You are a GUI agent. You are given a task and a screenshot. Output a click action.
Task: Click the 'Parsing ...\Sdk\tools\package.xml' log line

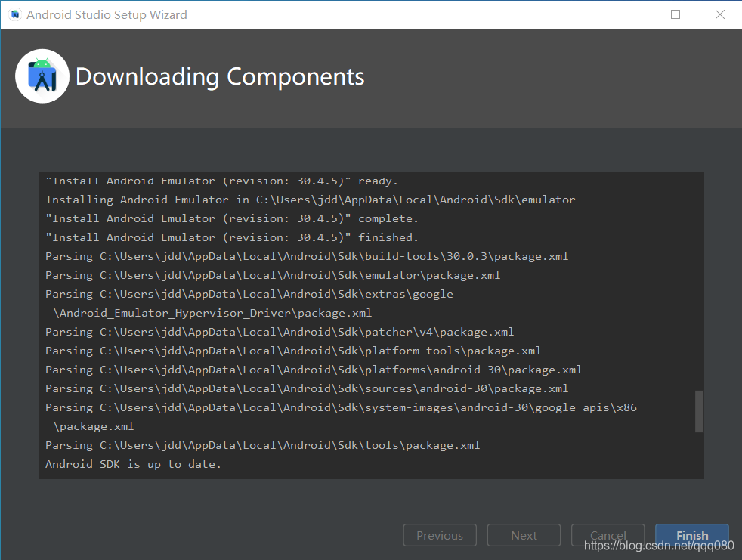[x=263, y=445]
